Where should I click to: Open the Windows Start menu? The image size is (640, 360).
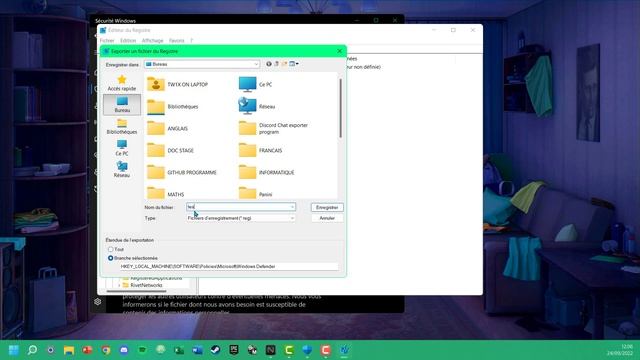tap(13, 350)
